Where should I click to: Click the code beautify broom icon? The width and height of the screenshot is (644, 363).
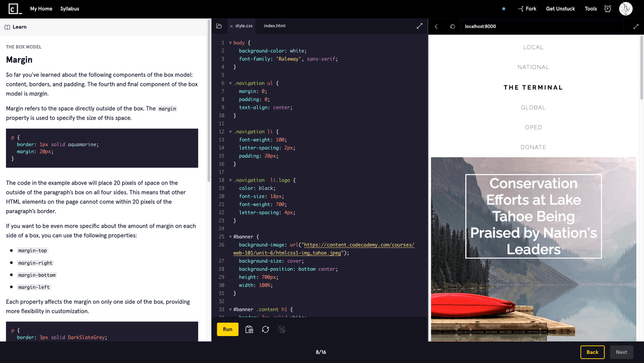(x=282, y=329)
